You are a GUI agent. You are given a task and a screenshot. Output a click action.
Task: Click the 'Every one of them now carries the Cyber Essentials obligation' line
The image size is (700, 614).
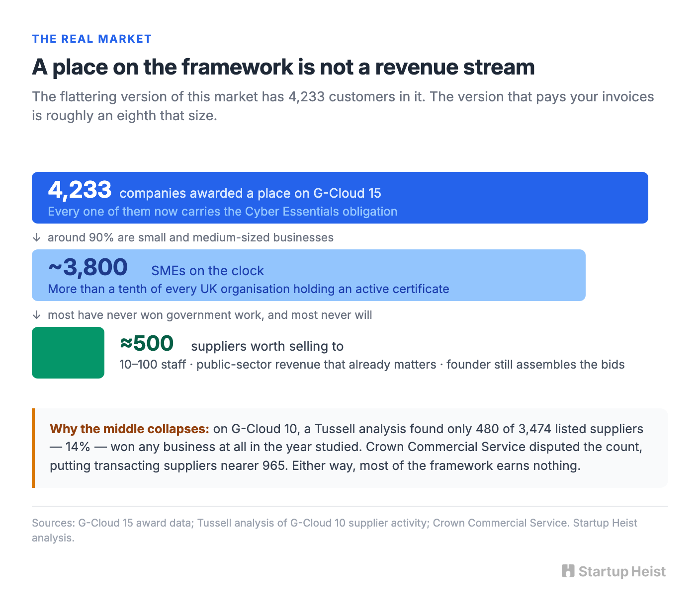(223, 212)
